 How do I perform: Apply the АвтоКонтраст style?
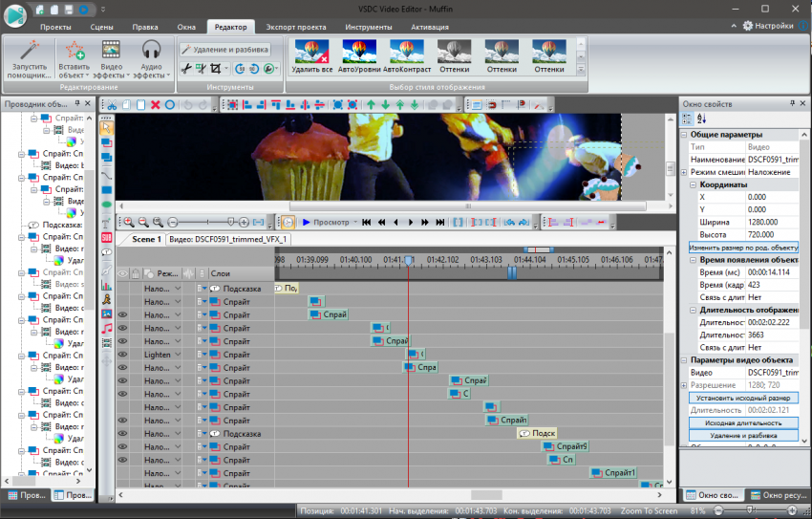407,56
